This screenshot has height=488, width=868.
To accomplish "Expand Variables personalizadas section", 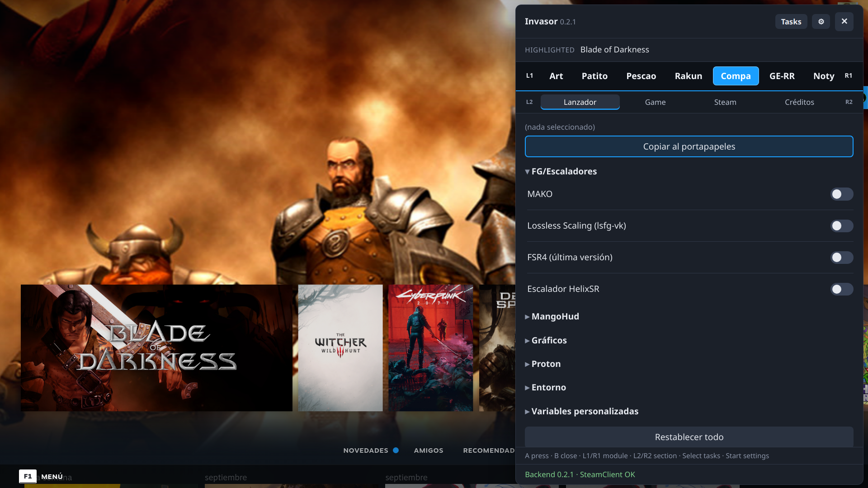I will [x=582, y=411].
